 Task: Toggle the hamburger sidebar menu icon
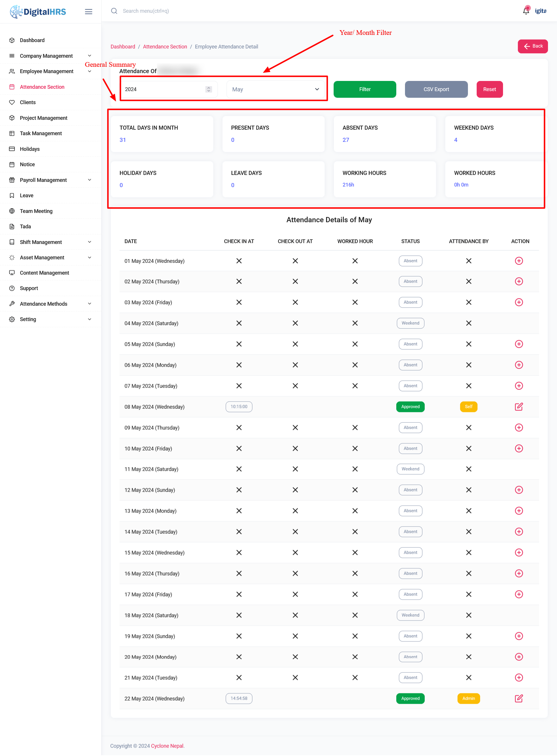pyautogui.click(x=88, y=12)
